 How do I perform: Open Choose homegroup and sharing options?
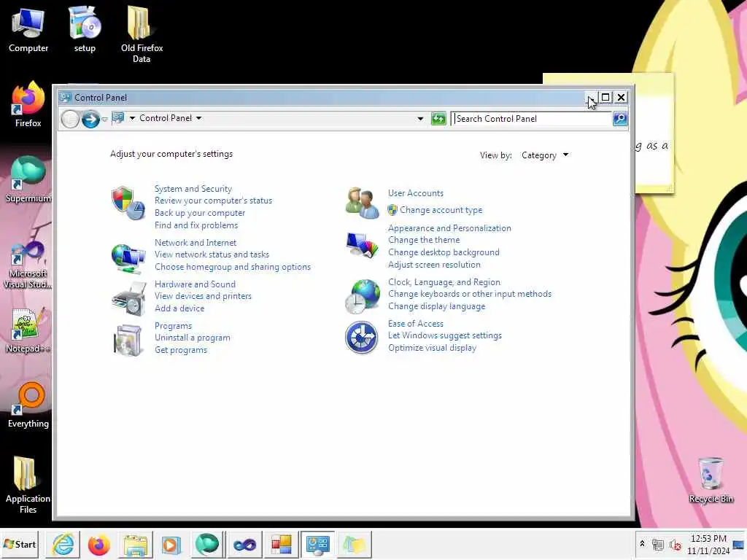[233, 267]
